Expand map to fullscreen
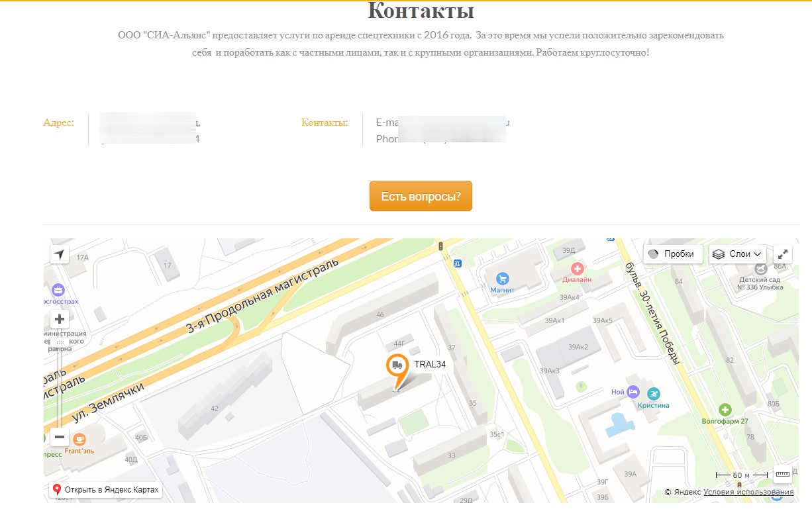 pyautogui.click(x=783, y=254)
